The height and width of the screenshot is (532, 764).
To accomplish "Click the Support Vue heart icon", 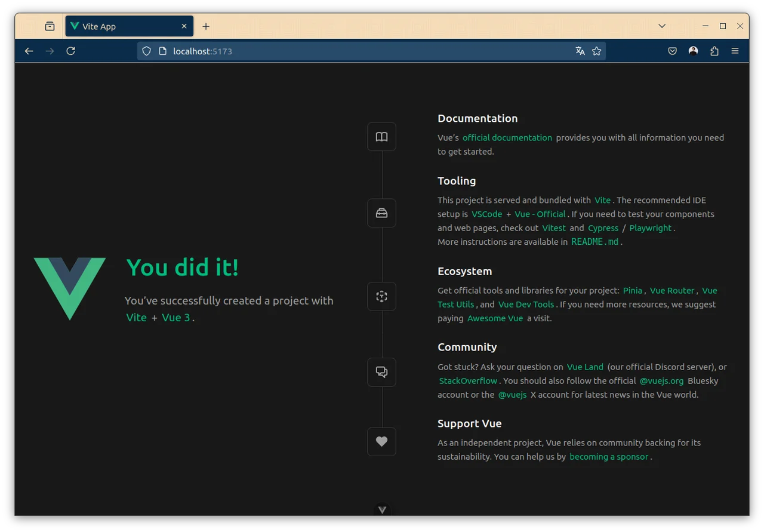I will 381,442.
